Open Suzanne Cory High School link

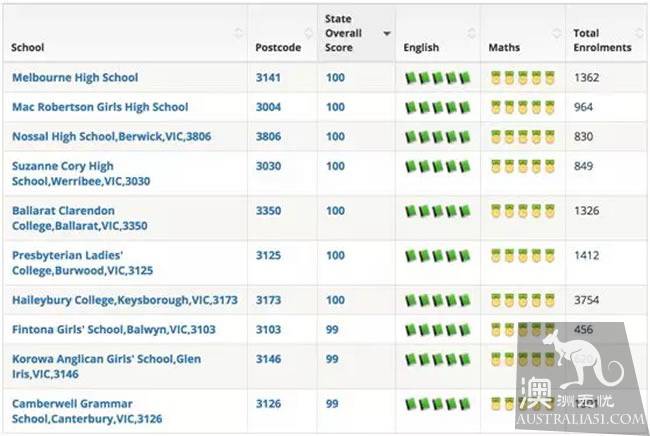click(81, 173)
